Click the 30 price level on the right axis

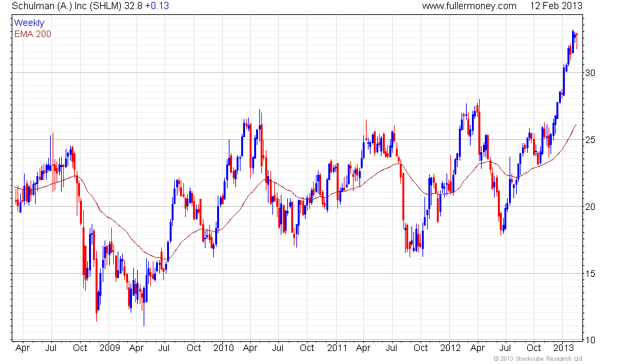pos(590,73)
